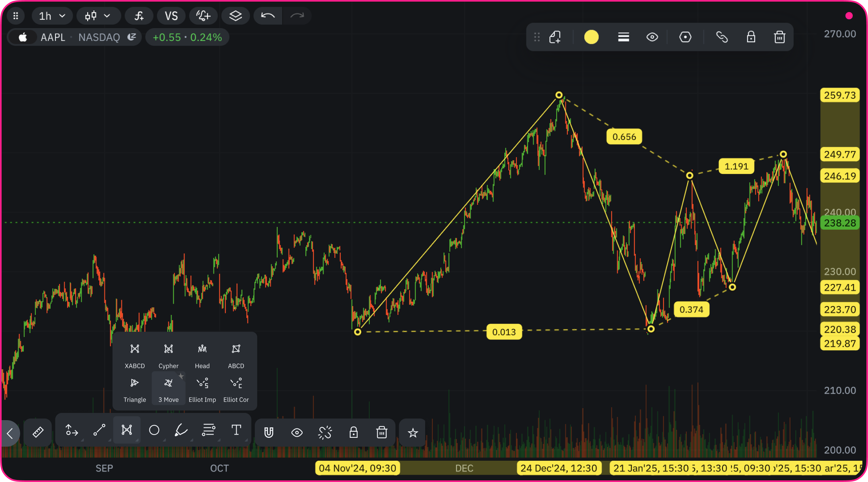The width and height of the screenshot is (868, 482).
Task: Click the add alert icon
Action: (x=203, y=16)
